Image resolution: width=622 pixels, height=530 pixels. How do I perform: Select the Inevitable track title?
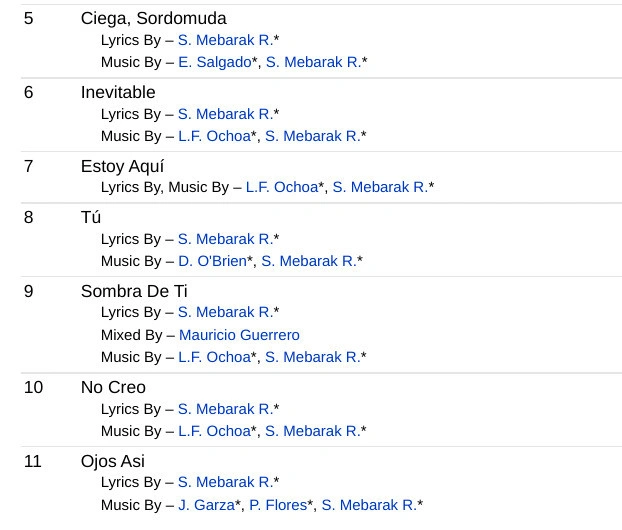[x=118, y=92]
